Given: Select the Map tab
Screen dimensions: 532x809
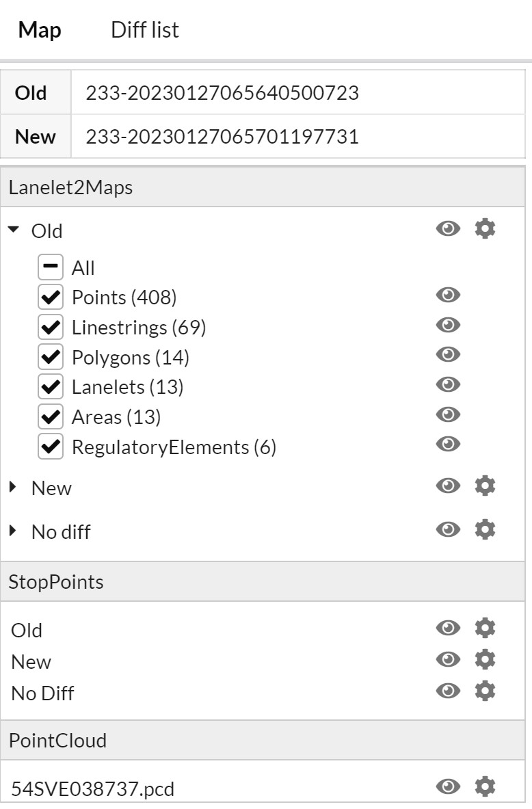Looking at the screenshot, I should [40, 30].
